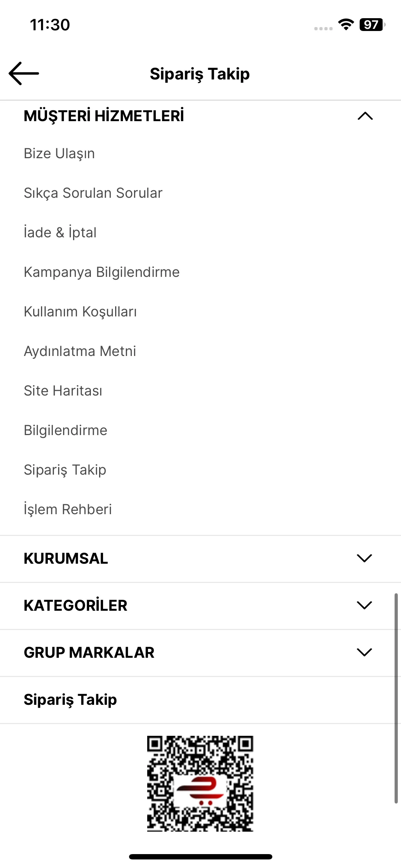Expand the KATEGORİLER section chevron
Viewport: 401px width, 868px height.
364,605
